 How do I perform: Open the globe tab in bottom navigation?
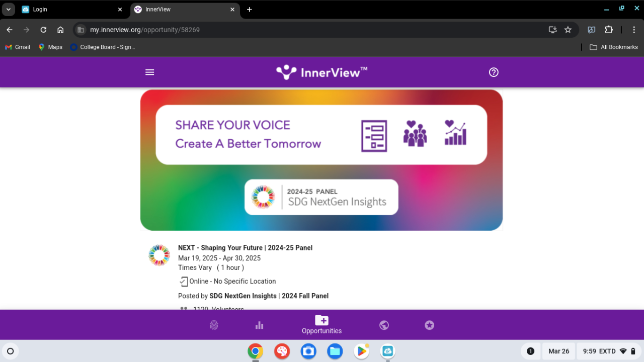[384, 325]
